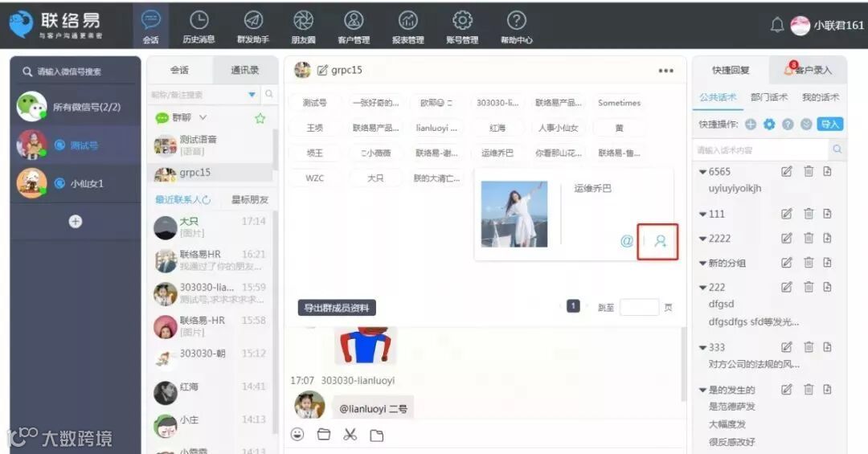Image resolution: width=868 pixels, height=454 pixels.
Task: Click the 导入 import button
Action: [x=829, y=124]
